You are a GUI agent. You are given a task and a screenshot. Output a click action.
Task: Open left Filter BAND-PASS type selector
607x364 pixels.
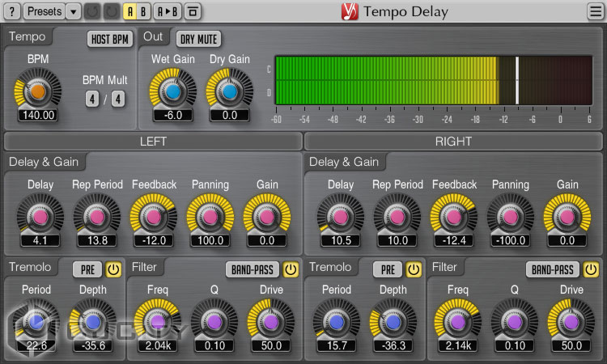tap(253, 269)
